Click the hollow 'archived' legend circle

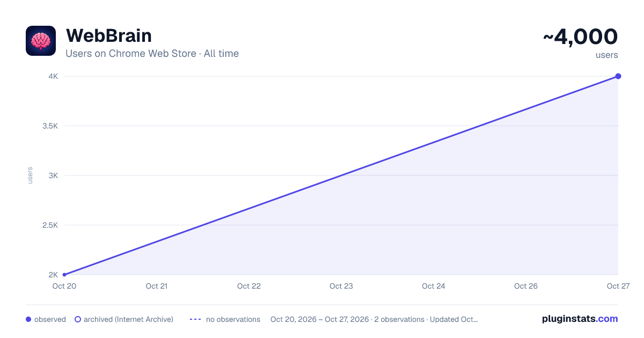click(78, 319)
